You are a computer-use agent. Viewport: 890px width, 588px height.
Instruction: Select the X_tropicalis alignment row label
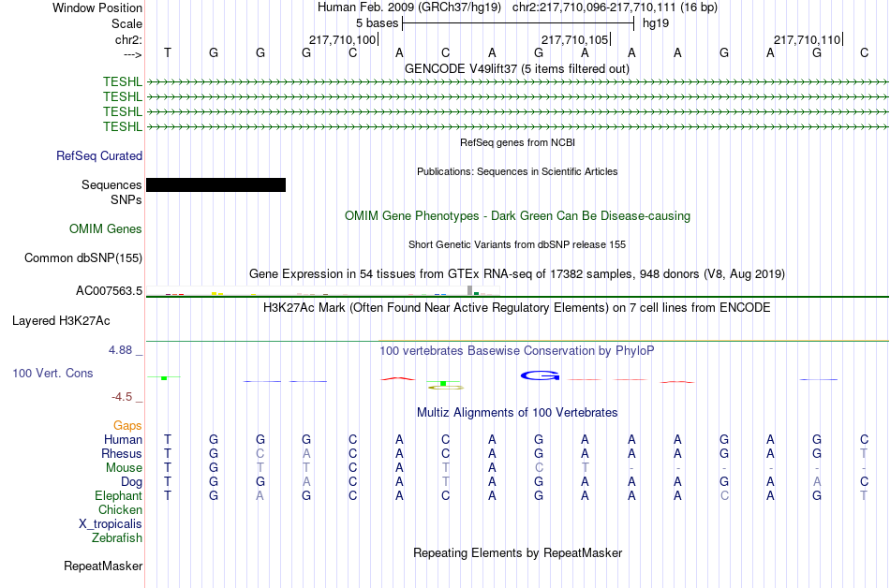tap(111, 524)
